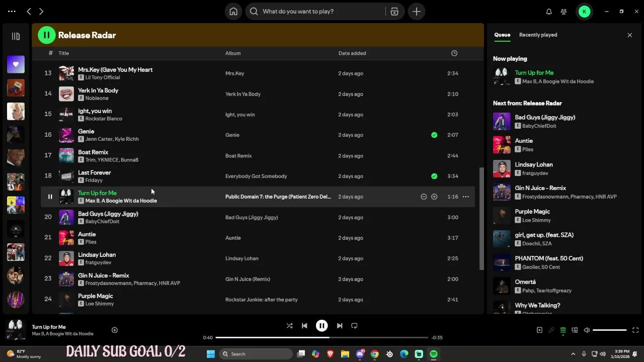Open album link Everybody Got Somebody

(256, 176)
